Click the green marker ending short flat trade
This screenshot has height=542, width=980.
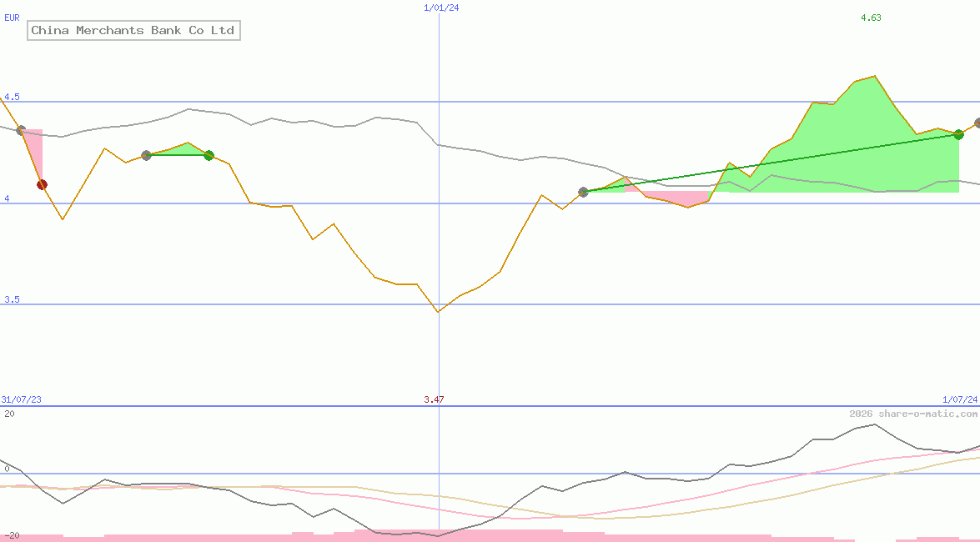(209, 155)
